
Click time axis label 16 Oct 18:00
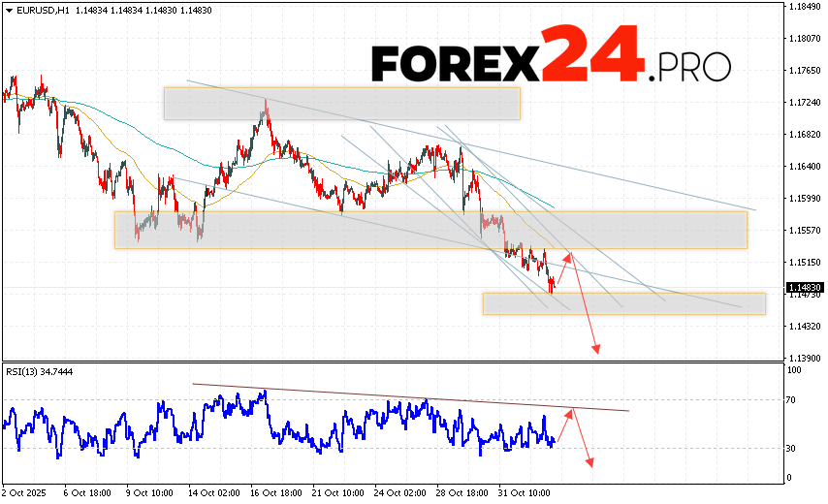[275, 493]
